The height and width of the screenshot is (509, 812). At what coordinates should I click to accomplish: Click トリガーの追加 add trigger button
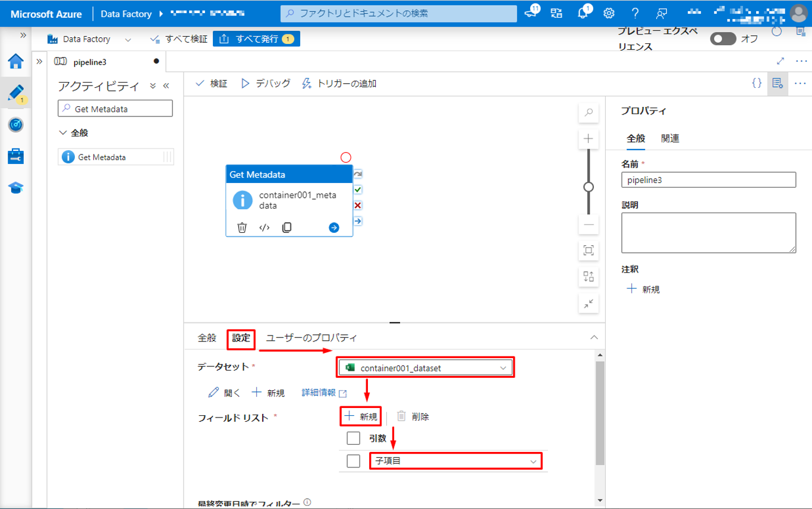(x=339, y=84)
